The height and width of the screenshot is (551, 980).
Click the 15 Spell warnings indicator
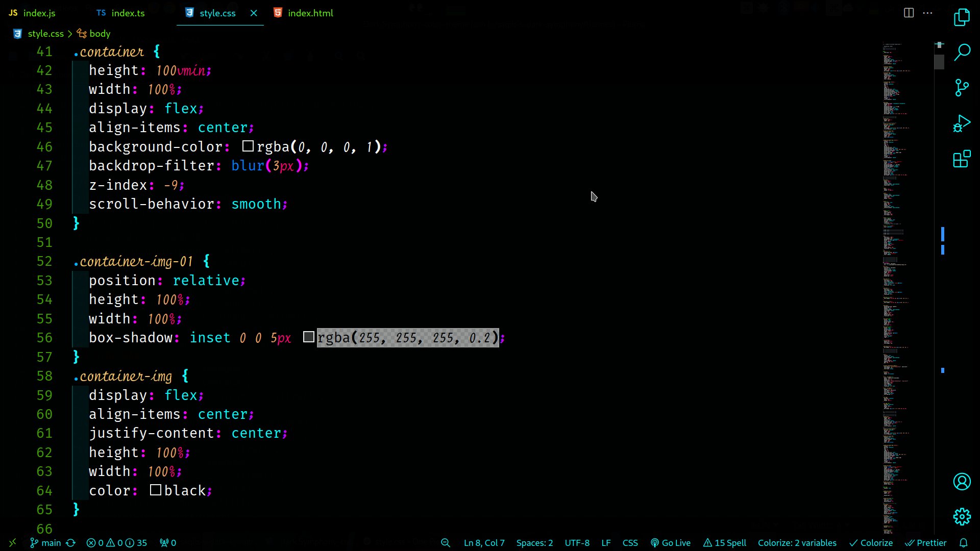[725, 543]
